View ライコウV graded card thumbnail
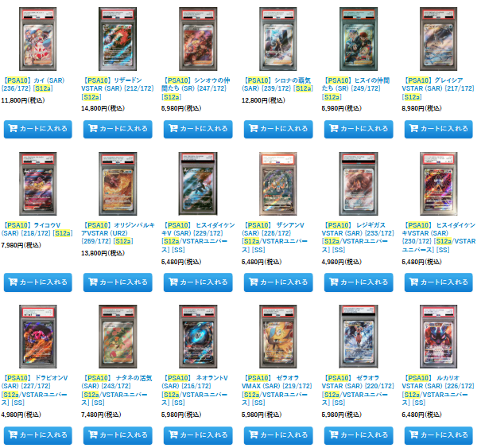Viewport: 481px width, 448px height. [x=37, y=184]
